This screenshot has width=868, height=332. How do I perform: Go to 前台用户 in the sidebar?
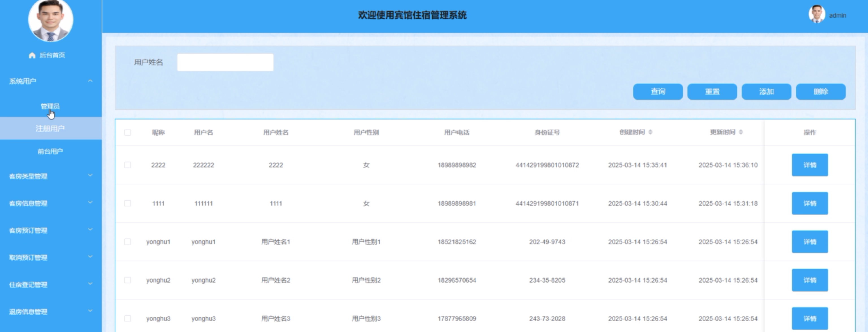[x=50, y=151]
